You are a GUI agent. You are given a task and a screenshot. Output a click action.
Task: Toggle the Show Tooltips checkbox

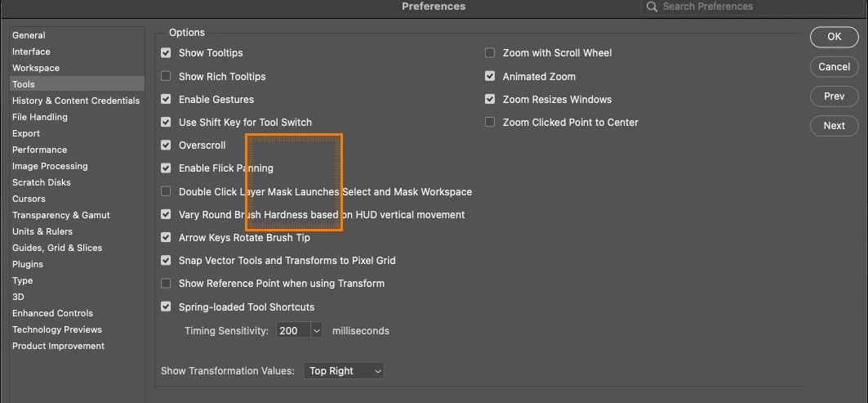[x=166, y=53]
